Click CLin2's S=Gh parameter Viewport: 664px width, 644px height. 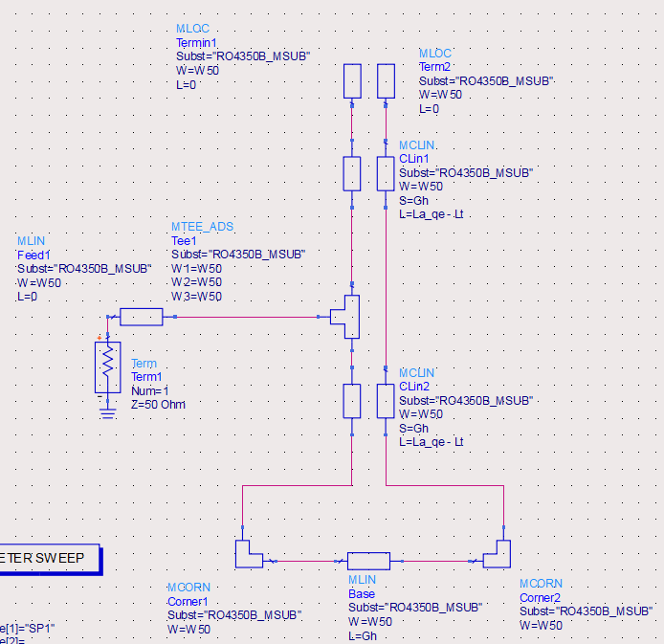[x=413, y=428]
